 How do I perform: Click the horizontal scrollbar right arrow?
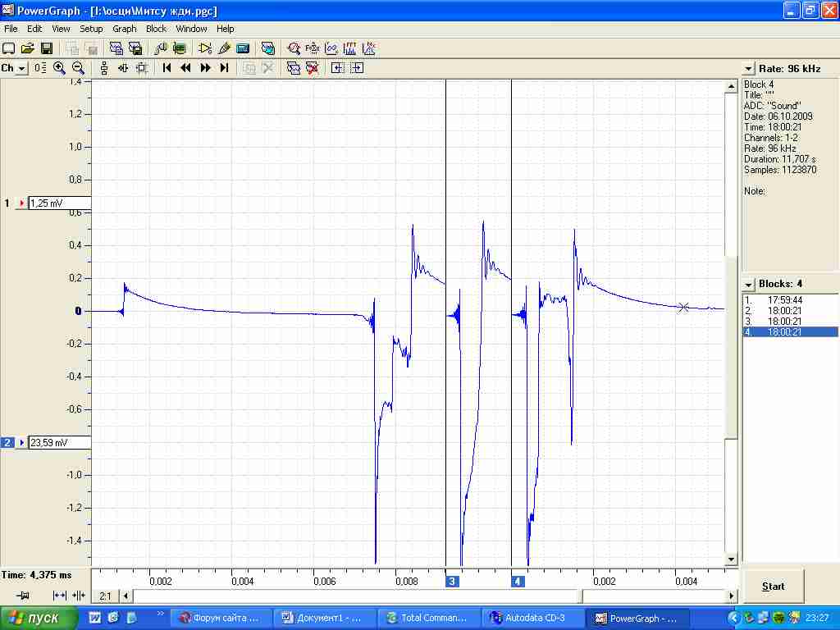[x=731, y=596]
